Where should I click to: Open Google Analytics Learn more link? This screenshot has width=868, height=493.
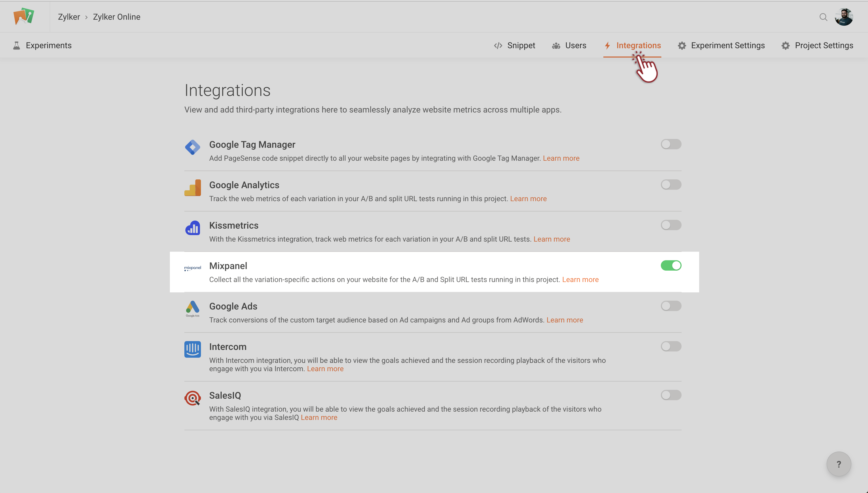pyautogui.click(x=528, y=199)
